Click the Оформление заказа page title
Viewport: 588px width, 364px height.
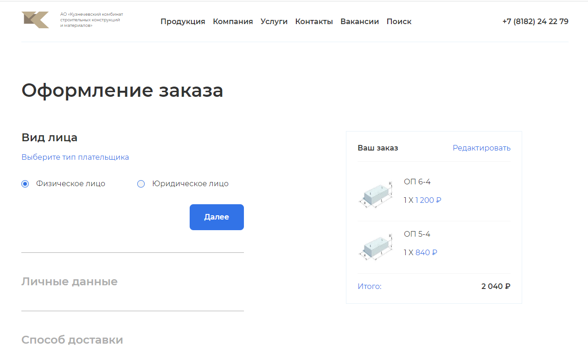click(122, 90)
